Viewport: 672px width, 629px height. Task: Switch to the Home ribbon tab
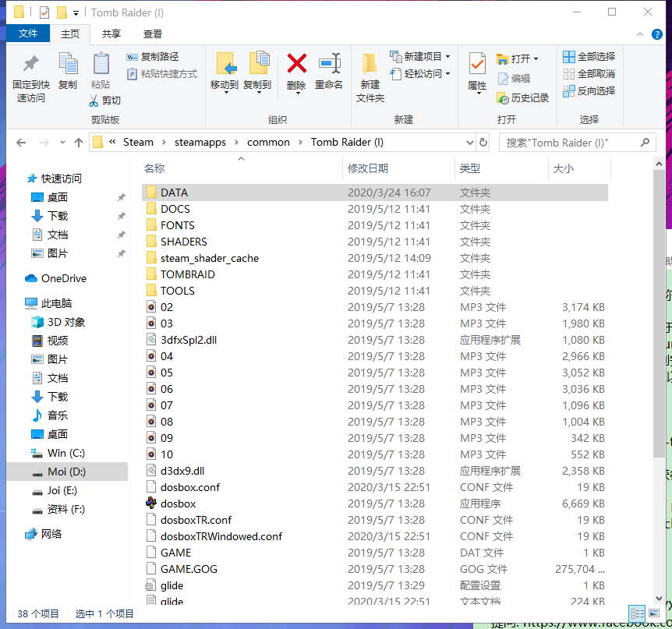[70, 34]
